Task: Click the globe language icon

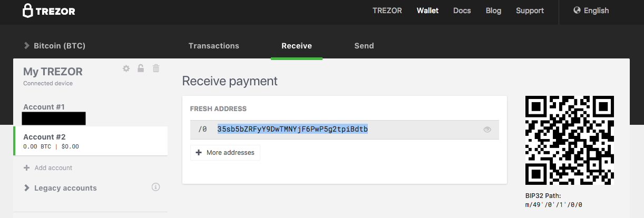Action: tap(577, 11)
